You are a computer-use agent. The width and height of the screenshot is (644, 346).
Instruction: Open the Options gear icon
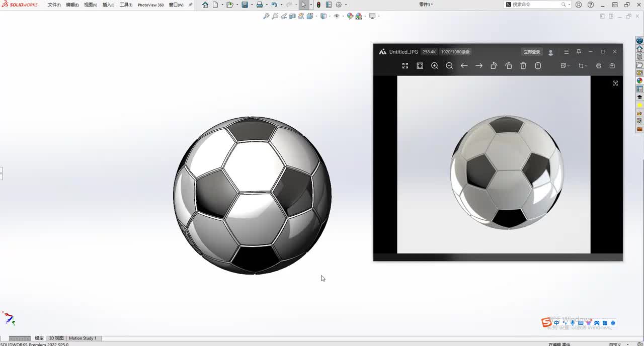coord(339,5)
